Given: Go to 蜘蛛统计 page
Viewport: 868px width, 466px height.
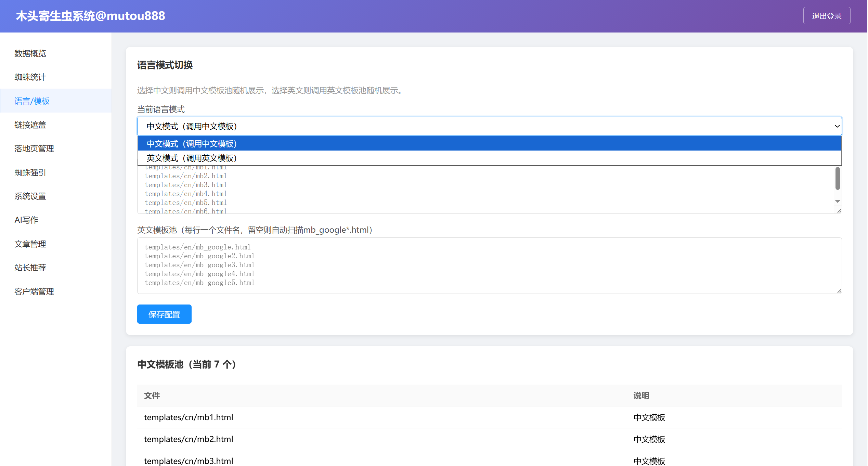Looking at the screenshot, I should 56,77.
